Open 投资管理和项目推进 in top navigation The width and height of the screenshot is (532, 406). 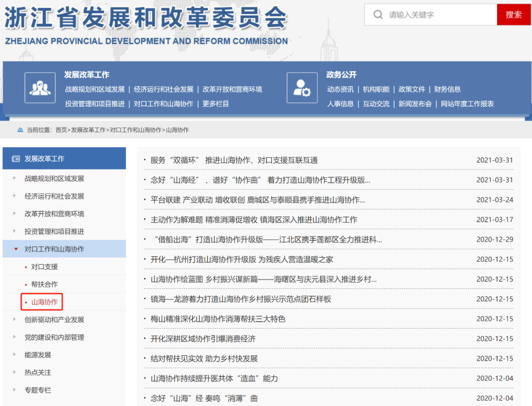pyautogui.click(x=95, y=104)
